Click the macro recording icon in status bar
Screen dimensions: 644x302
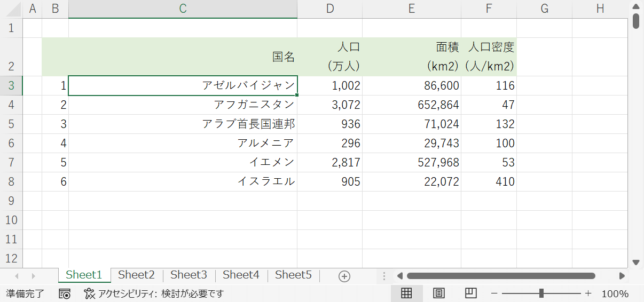coord(65,293)
